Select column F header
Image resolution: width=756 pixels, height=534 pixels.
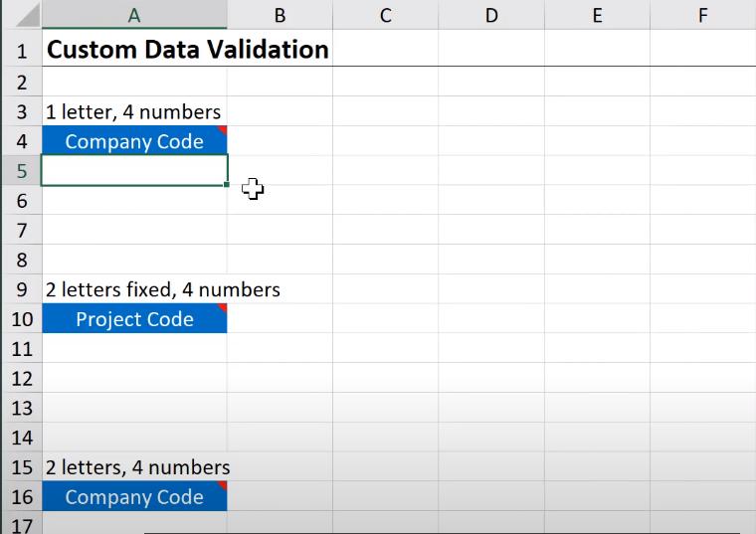click(x=702, y=15)
